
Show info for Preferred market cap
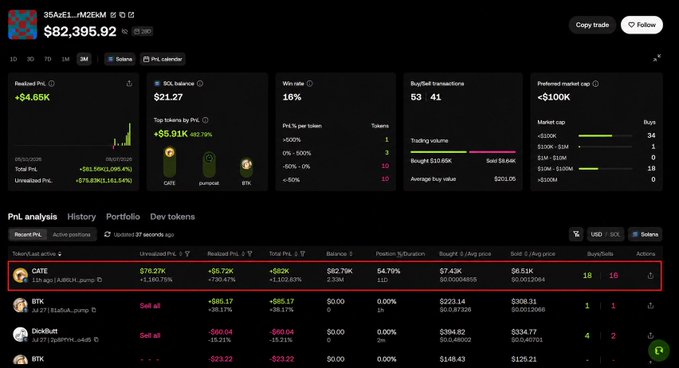(596, 84)
